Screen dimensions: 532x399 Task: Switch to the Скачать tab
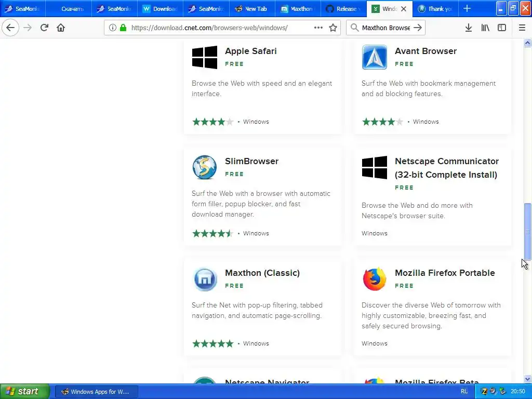69,9
